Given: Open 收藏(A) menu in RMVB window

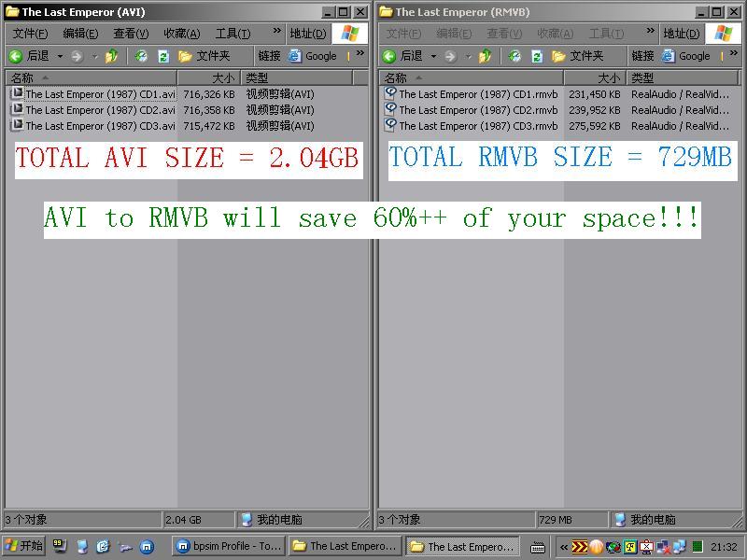Looking at the screenshot, I should coord(555,34).
